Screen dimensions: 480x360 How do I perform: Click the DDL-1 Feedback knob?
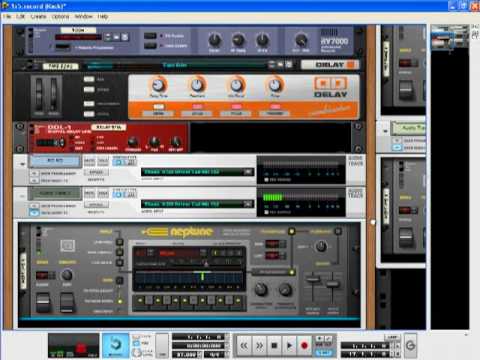pos(133,142)
